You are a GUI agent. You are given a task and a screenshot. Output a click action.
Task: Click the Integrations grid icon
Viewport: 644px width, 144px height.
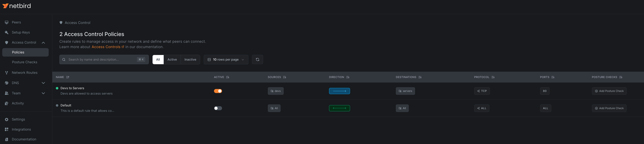pos(7,129)
